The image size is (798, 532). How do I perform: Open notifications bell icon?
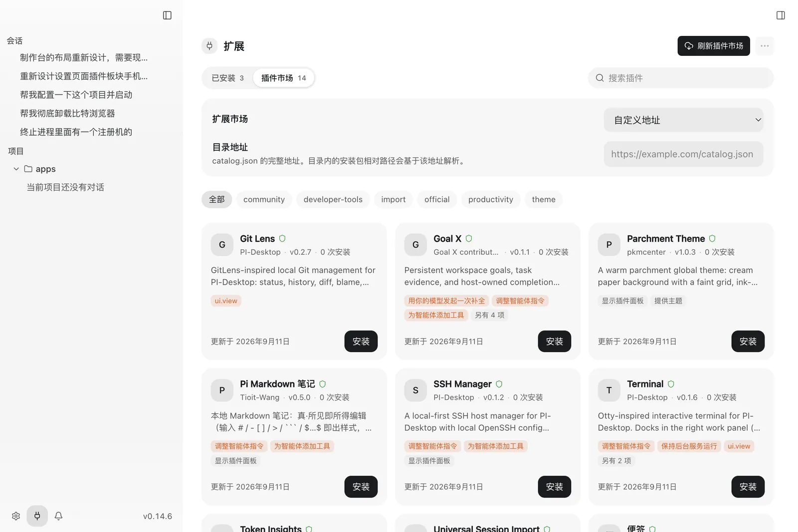pyautogui.click(x=58, y=516)
